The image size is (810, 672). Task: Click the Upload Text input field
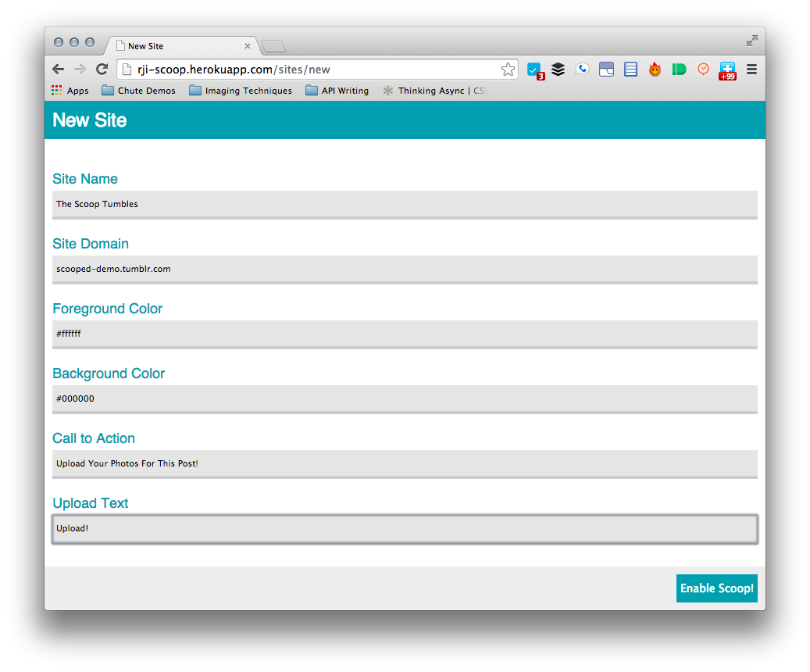click(x=405, y=529)
